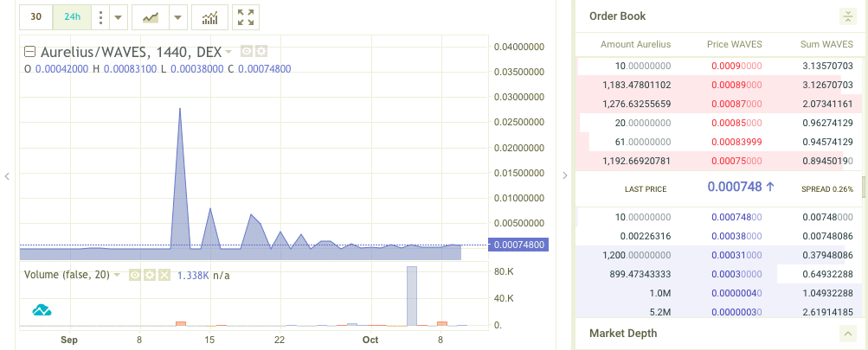Screen dimensions: 868x350
Task: Open the indicators bar chart icon
Action: [209, 16]
